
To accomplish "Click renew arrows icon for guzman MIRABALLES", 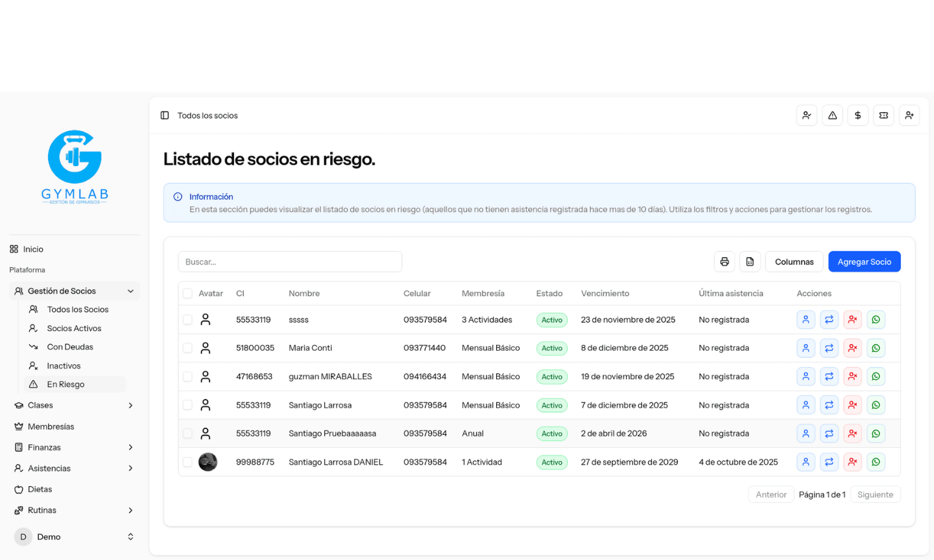I will pos(829,377).
